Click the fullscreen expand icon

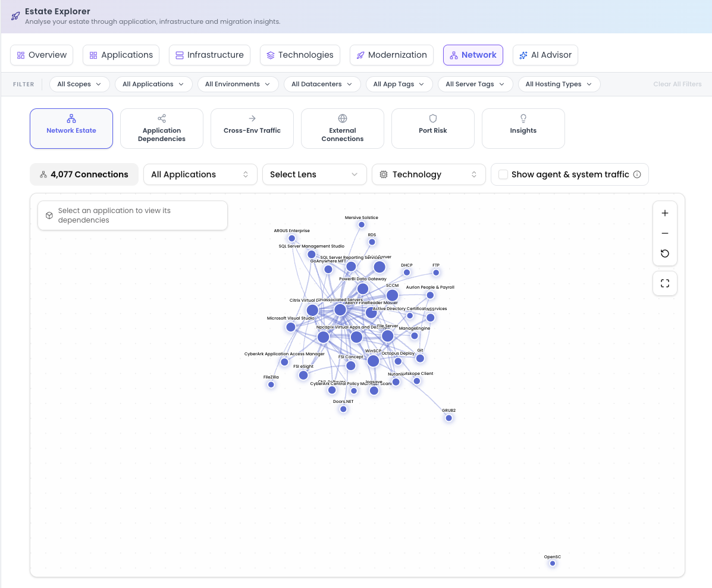point(665,283)
